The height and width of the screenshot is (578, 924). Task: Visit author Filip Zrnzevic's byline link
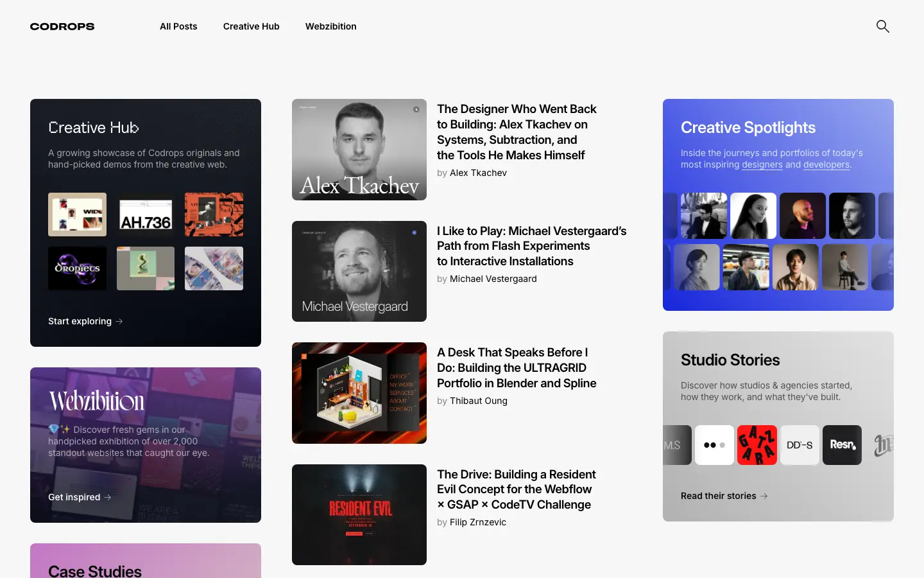[478, 522]
